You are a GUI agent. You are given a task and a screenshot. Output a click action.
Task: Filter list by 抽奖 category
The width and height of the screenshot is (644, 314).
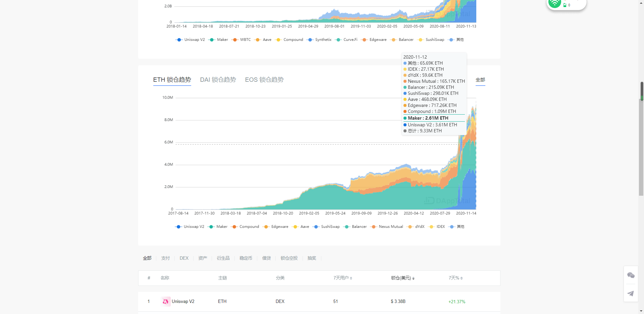click(312, 258)
